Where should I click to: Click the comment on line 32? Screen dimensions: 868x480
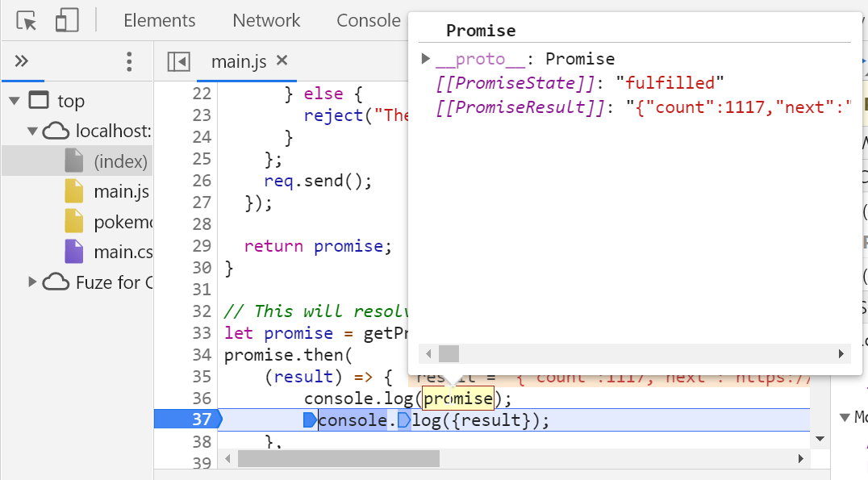pos(316,311)
